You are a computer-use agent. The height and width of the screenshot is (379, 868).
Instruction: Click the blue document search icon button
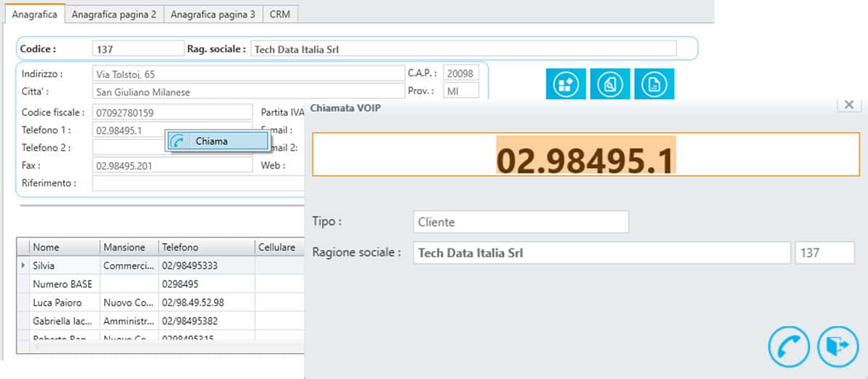pos(610,85)
